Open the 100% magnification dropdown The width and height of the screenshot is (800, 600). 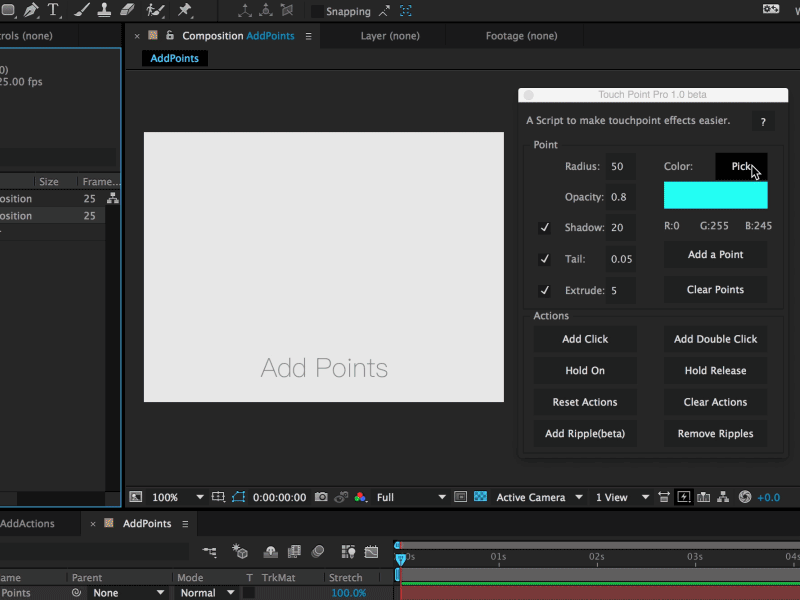(178, 497)
